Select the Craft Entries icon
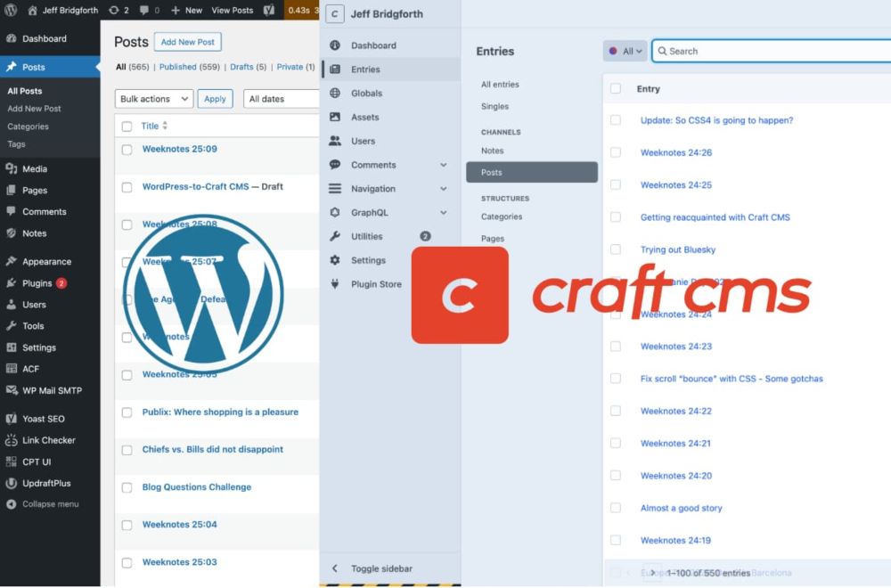The height and width of the screenshot is (588, 891). (335, 69)
